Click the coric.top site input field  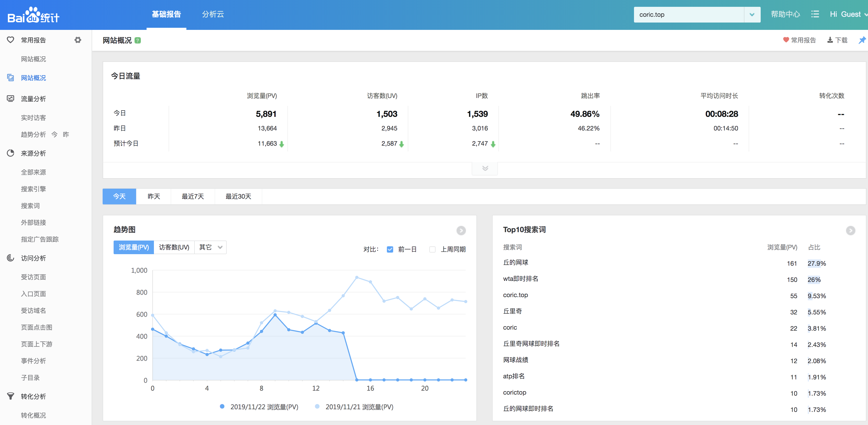689,14
